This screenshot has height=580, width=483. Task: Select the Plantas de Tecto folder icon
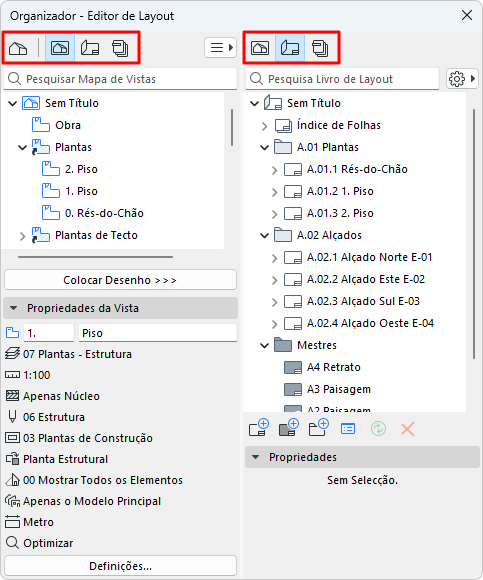[40, 235]
